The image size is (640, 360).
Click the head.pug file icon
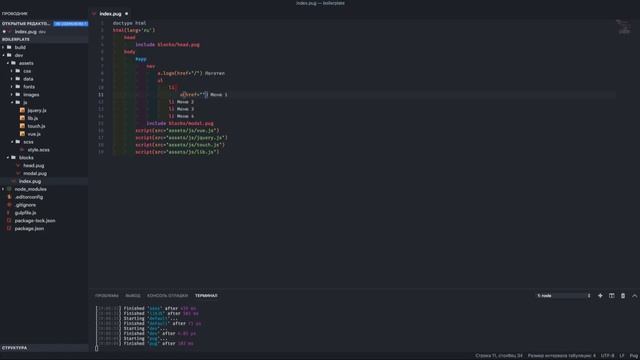(18, 165)
